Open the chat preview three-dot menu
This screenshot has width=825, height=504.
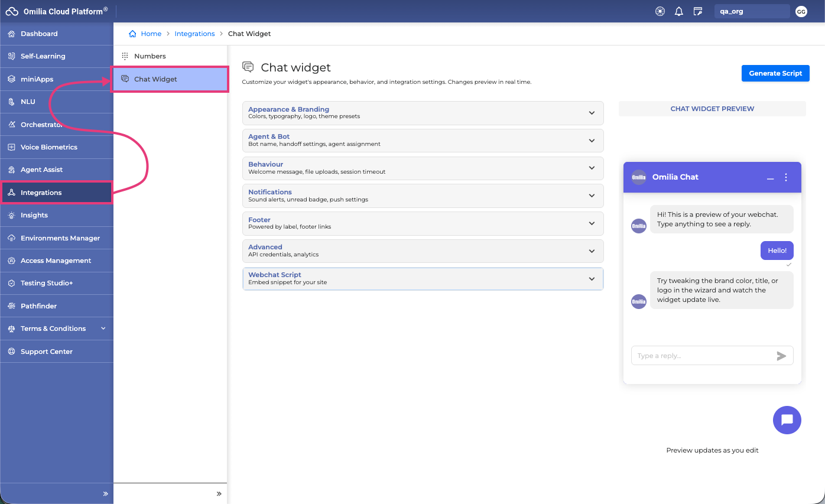[786, 177]
